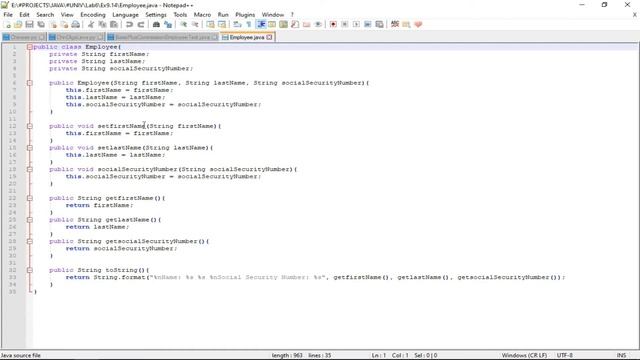
Task: Click the length : 963 status bar entry
Action: click(287, 355)
